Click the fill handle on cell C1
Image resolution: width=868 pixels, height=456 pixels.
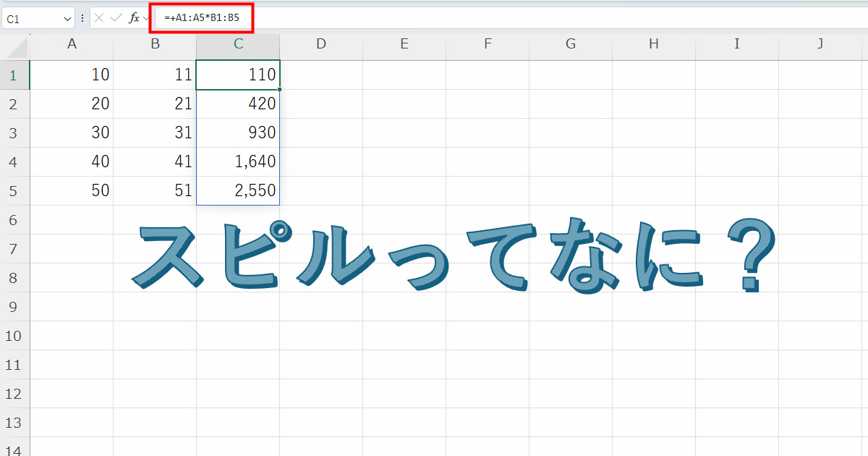coord(279,89)
